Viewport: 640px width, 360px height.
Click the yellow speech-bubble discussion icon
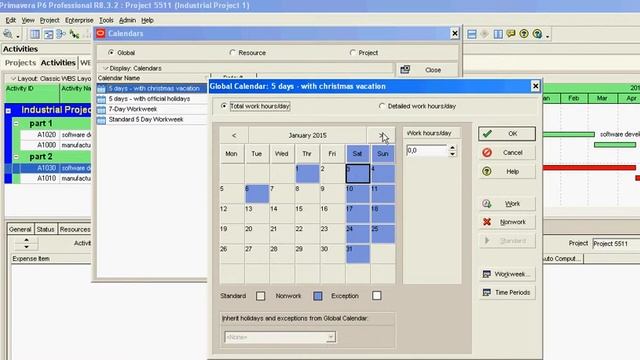click(511, 34)
